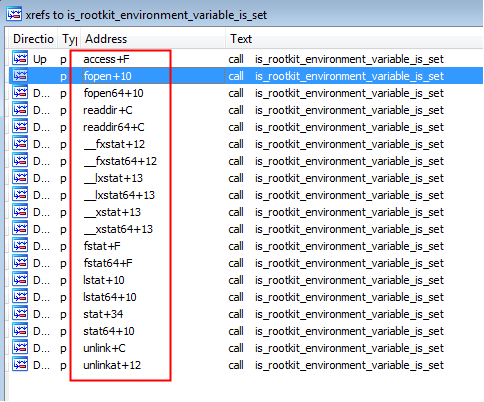Screen dimensions: 484x402
Task: Click the xref icon in the stat+34 row
Action: 20,313
